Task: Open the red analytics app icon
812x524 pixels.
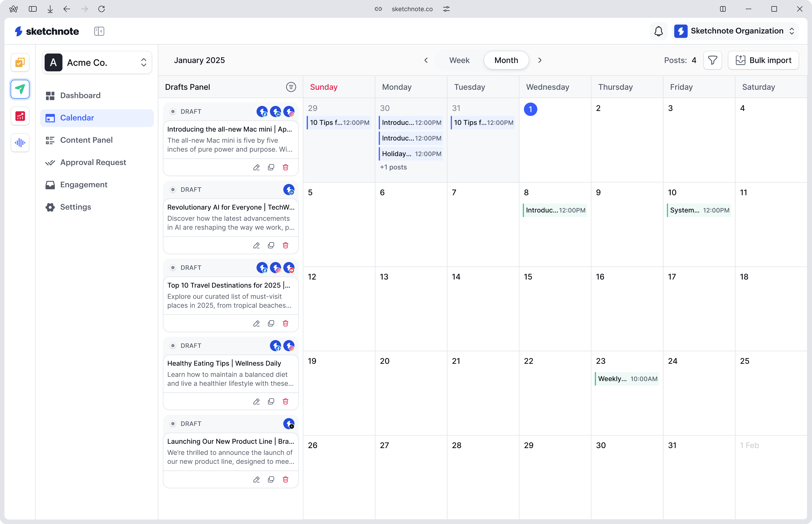Action: [20, 116]
